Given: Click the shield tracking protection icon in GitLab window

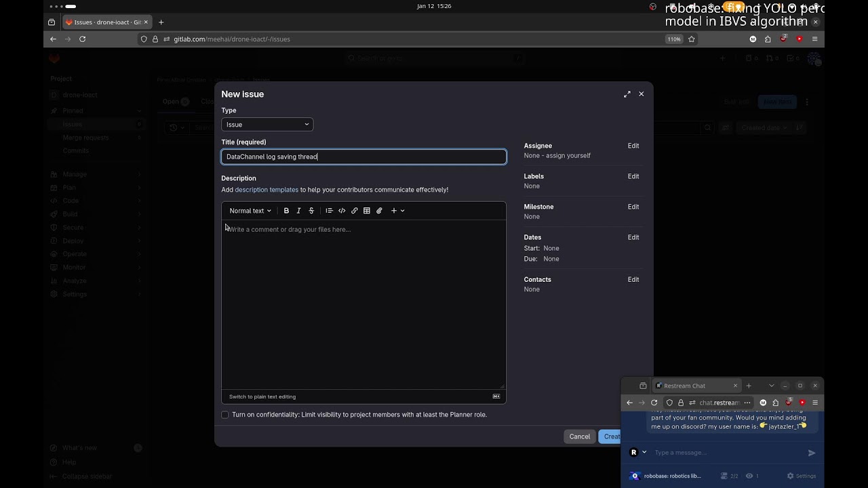Looking at the screenshot, I should [144, 39].
